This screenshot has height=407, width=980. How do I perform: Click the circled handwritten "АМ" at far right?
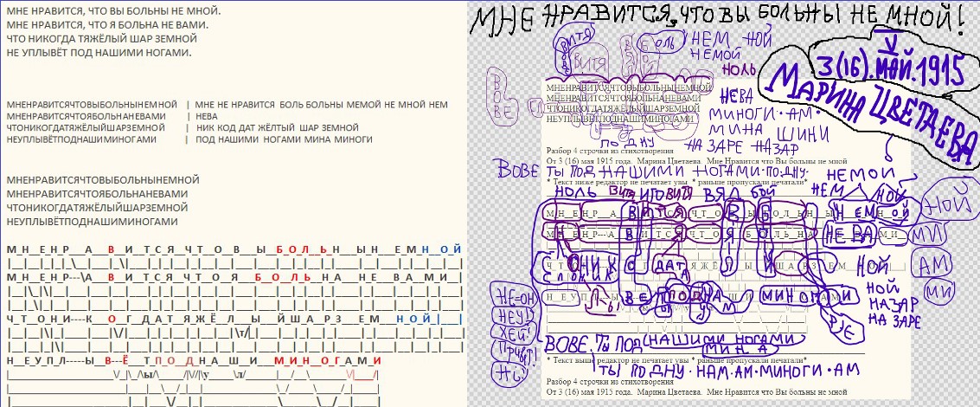tap(933, 265)
